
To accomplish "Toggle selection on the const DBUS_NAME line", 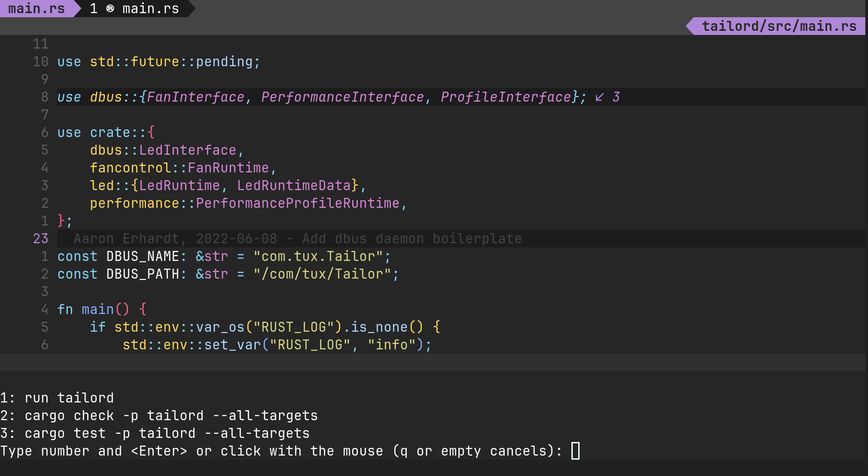I will 223,256.
